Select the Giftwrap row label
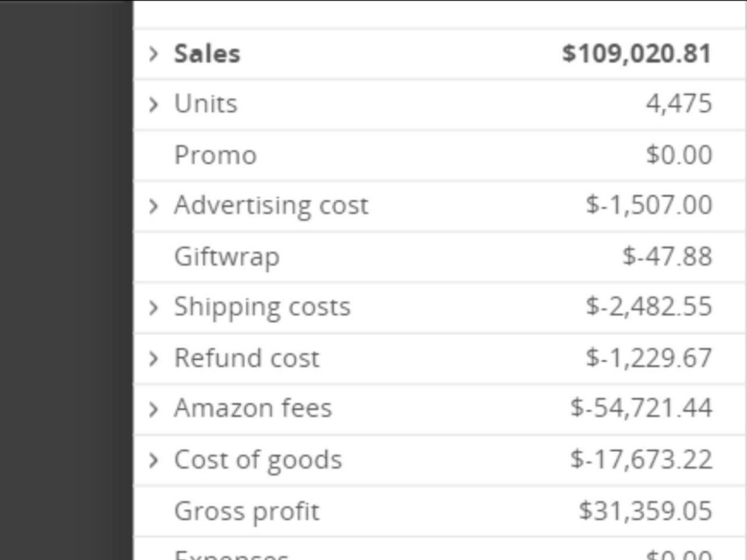Screen dimensions: 747x560 227,257
